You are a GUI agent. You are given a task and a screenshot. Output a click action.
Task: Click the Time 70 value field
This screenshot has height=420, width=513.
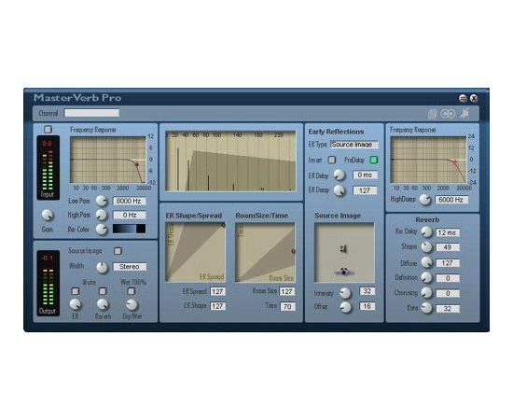287,306
